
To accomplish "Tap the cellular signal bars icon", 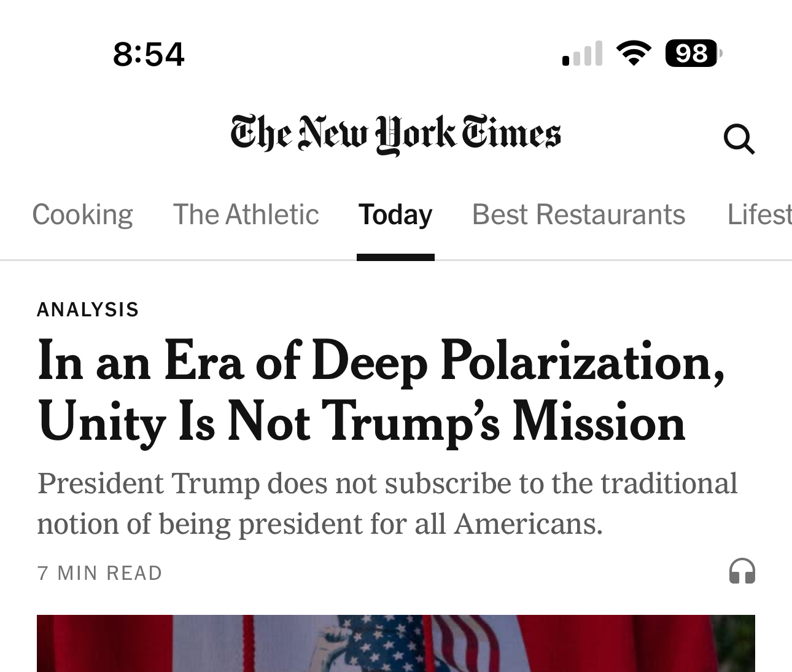I will pyautogui.click(x=582, y=54).
